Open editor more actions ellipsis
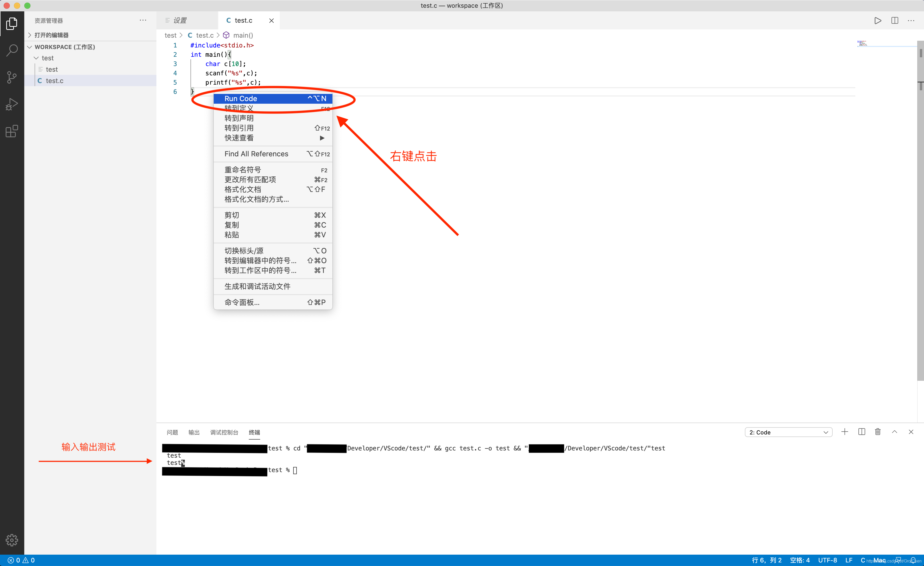This screenshot has height=566, width=924. point(911,21)
